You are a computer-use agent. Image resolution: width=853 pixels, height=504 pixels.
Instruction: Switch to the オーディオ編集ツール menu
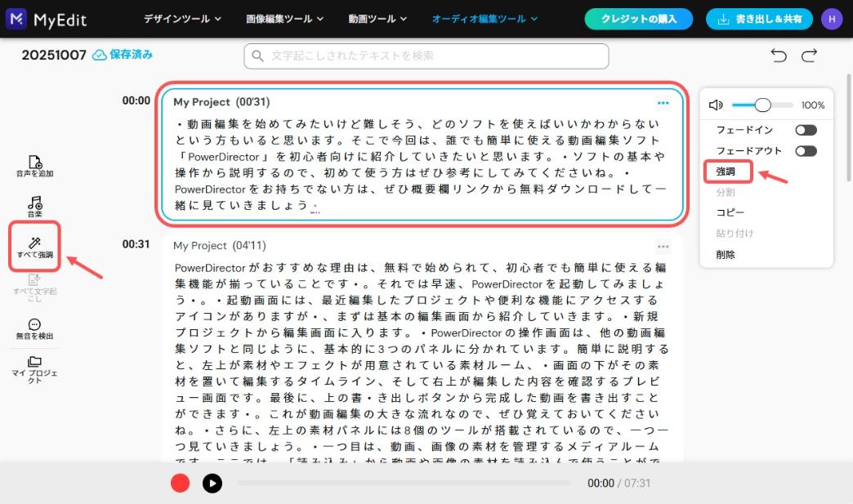click(485, 18)
